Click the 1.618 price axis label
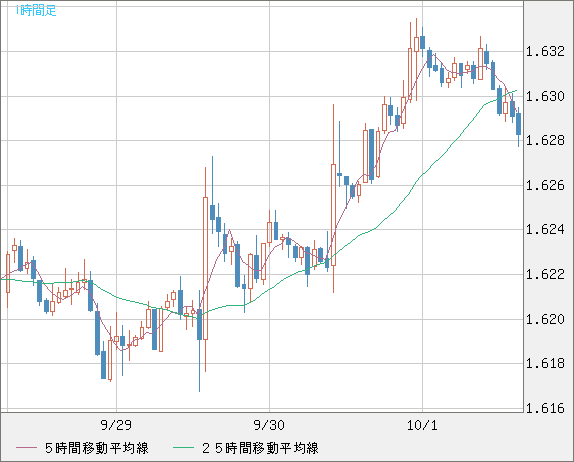This screenshot has width=574, height=462. click(x=545, y=364)
